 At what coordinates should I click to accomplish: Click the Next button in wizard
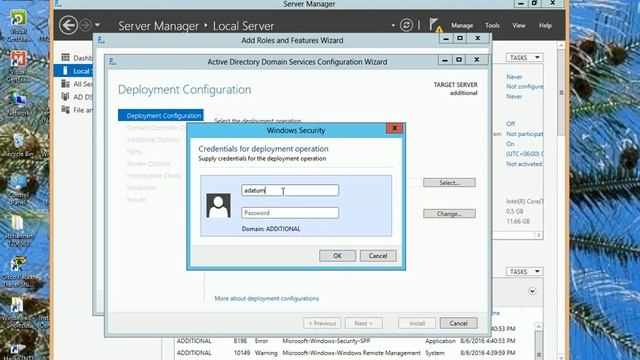pos(364,323)
